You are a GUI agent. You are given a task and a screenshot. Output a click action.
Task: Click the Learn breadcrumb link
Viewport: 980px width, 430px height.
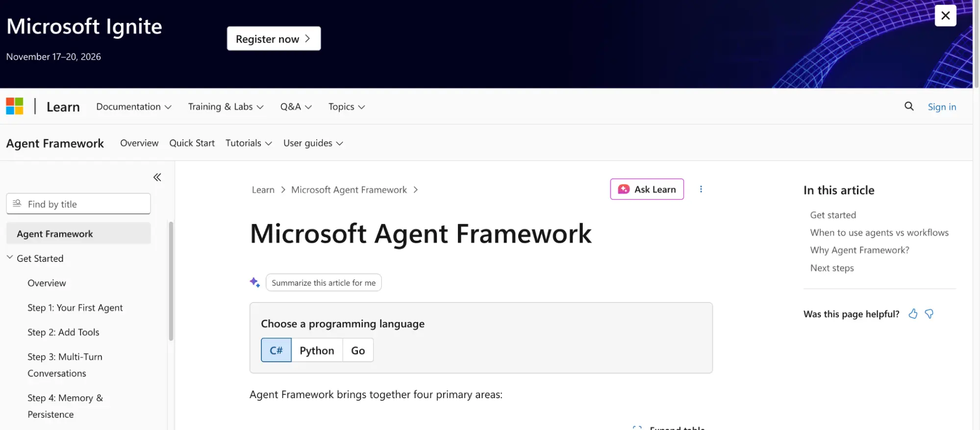tap(263, 190)
